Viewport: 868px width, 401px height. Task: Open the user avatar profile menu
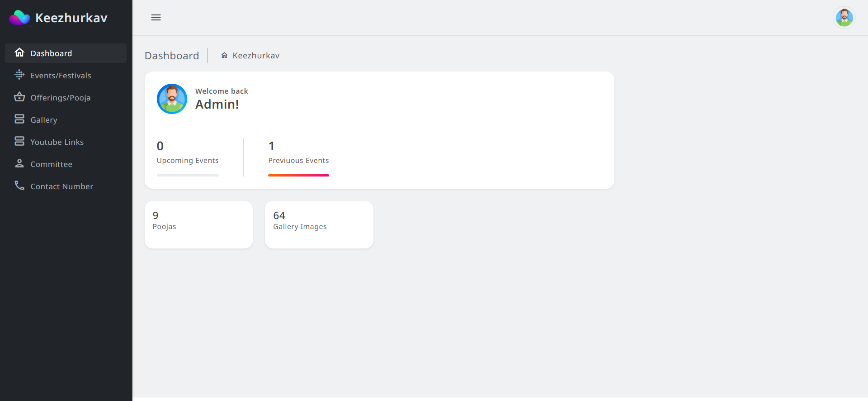(x=844, y=18)
